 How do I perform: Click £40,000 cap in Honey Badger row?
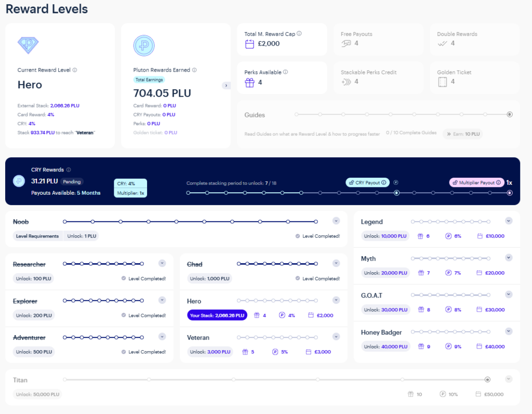tap(495, 346)
